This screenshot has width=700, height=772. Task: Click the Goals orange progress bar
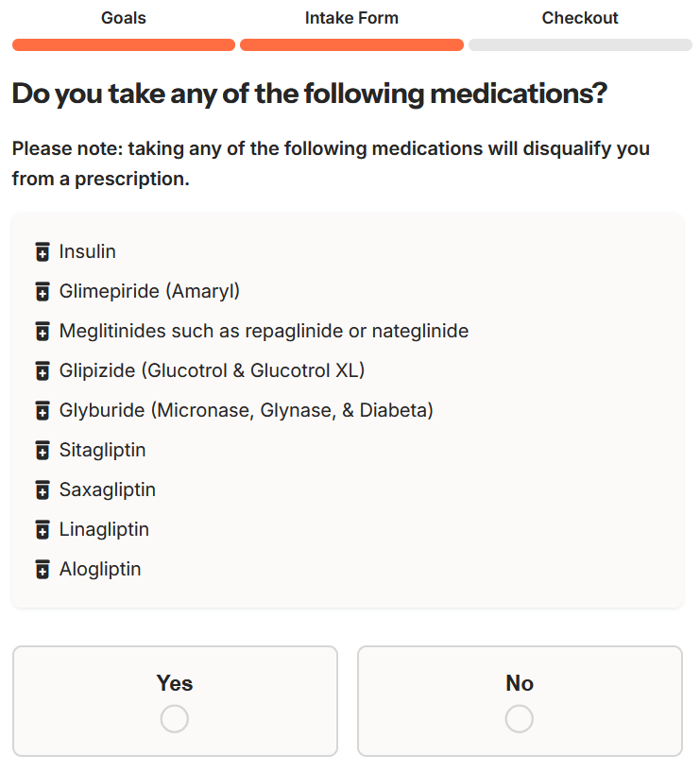[124, 44]
